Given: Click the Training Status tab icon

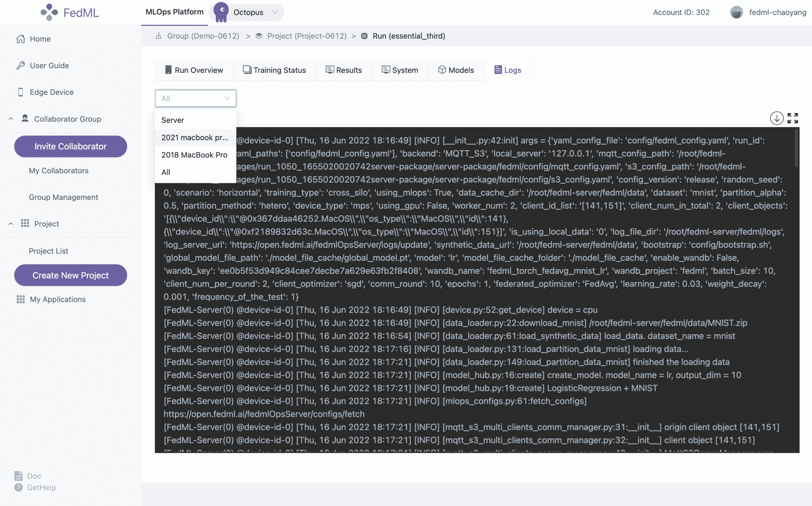Looking at the screenshot, I should (x=247, y=70).
